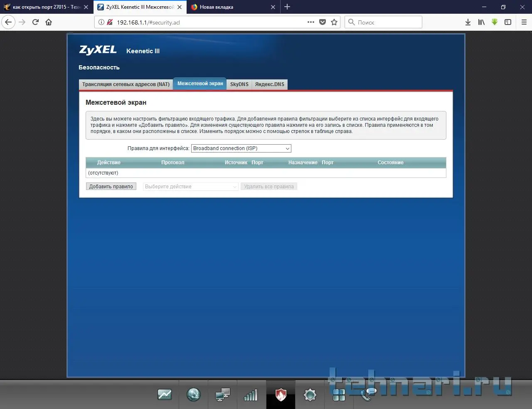Click the 'Назначение' column header
This screenshot has width=532, height=409.
[303, 163]
